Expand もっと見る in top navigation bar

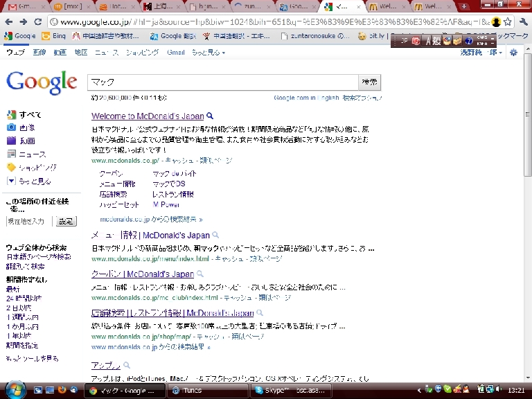point(209,53)
